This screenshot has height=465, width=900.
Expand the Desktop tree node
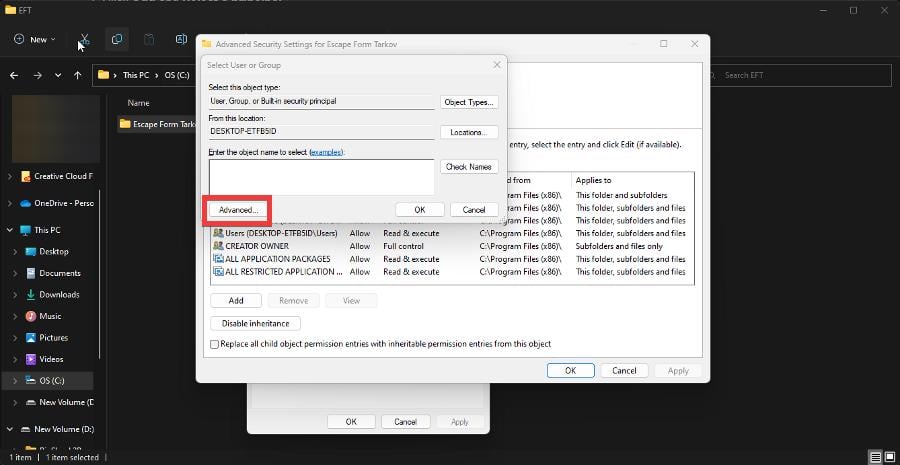point(15,252)
